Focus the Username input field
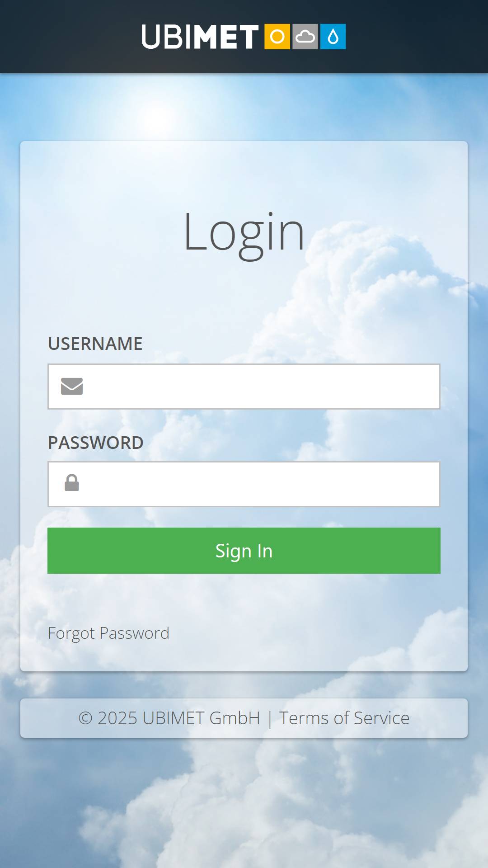The image size is (488, 868). (x=244, y=387)
